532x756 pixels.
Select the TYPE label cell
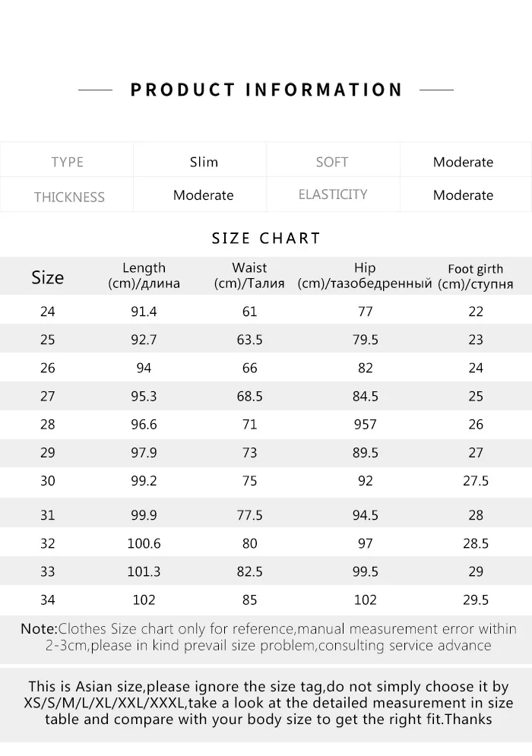[67, 162]
